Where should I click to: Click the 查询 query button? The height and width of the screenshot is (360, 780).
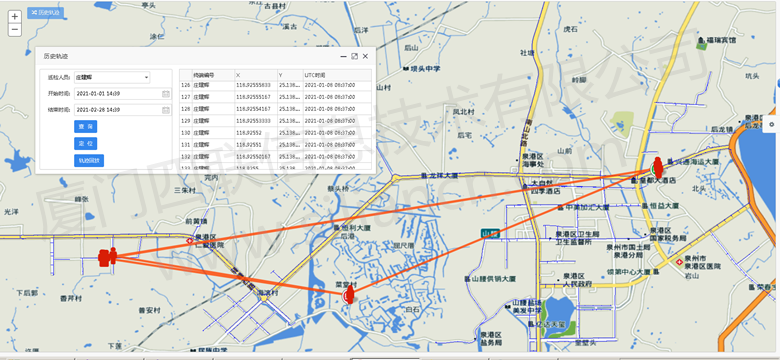[86, 127]
